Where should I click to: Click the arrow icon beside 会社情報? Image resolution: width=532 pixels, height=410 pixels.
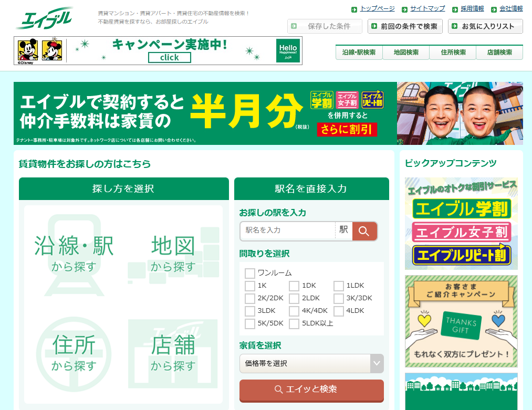coord(494,9)
